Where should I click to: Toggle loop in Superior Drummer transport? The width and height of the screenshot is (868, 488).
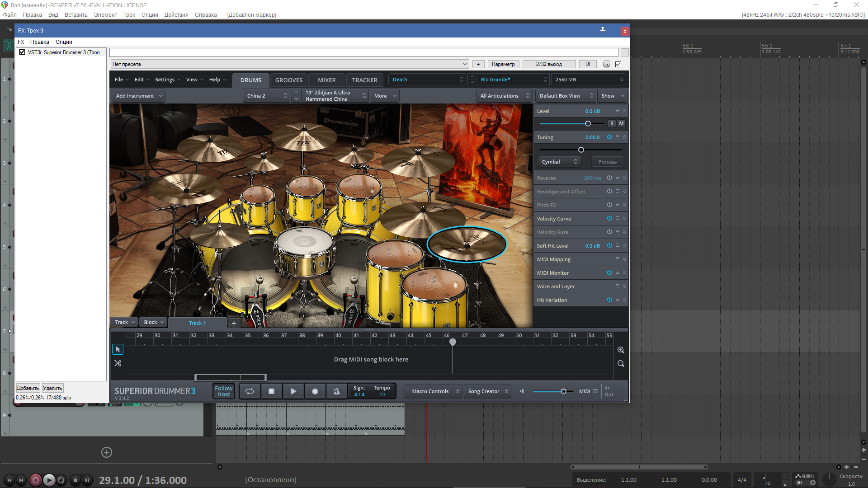(x=250, y=391)
